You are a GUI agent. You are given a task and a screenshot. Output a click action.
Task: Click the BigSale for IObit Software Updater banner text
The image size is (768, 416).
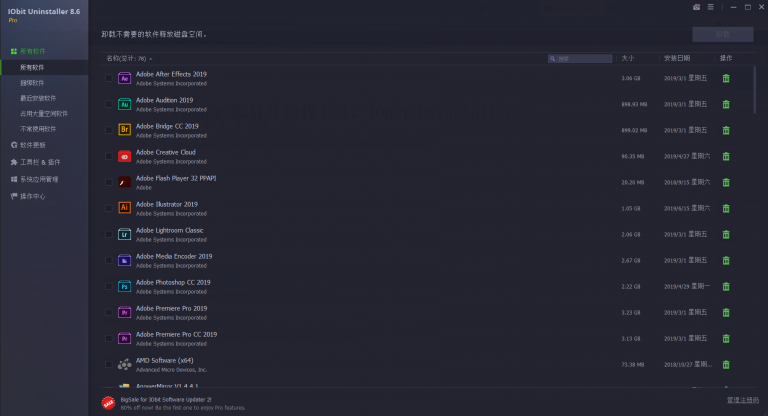pyautogui.click(x=166, y=400)
